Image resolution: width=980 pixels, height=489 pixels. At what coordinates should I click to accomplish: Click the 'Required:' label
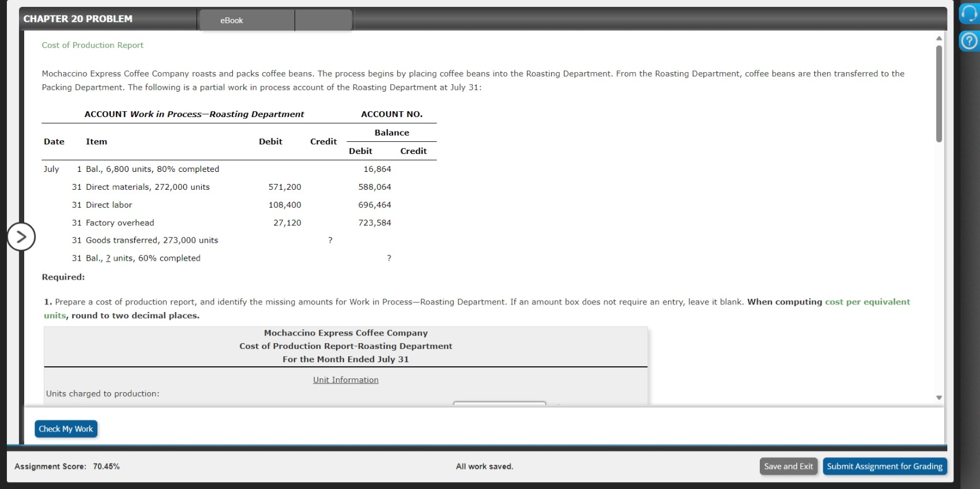[x=63, y=277]
